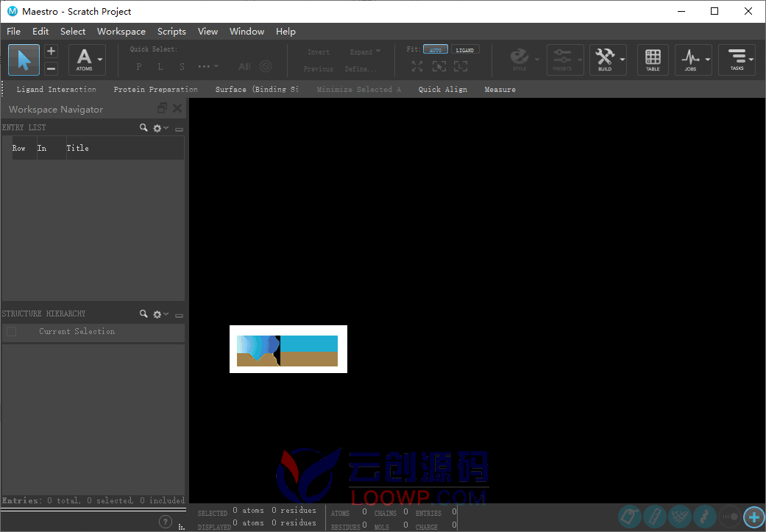Open Protein Preparation shortcut
Image resolution: width=766 pixels, height=532 pixels.
[x=156, y=89]
